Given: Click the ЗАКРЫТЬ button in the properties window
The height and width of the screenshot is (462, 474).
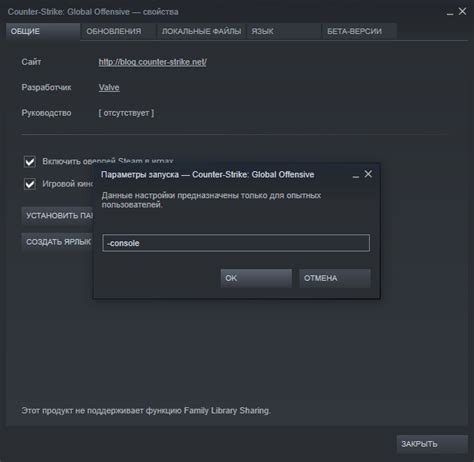Looking at the screenshot, I should [x=432, y=444].
